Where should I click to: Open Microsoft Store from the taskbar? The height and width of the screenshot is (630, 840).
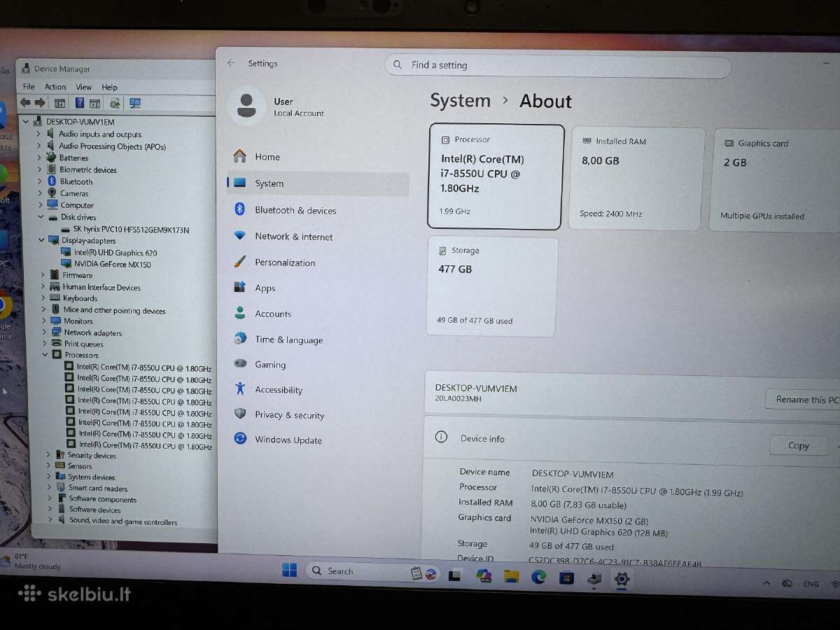pyautogui.click(x=566, y=578)
